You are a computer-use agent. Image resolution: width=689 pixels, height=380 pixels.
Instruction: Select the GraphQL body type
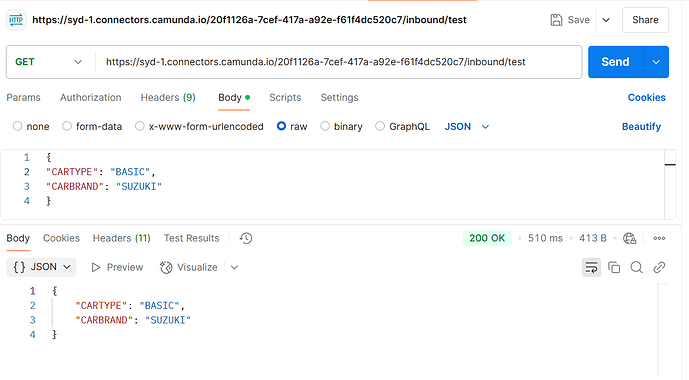380,126
